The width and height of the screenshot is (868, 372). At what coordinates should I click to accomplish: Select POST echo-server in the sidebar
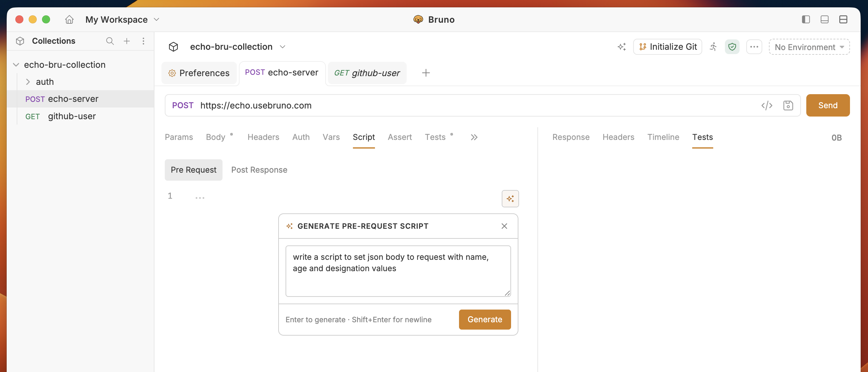[x=80, y=99]
